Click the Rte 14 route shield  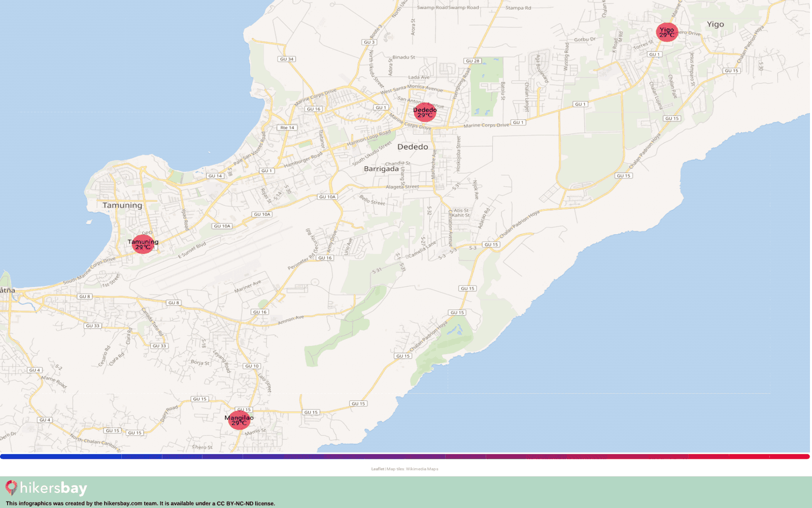(x=287, y=128)
